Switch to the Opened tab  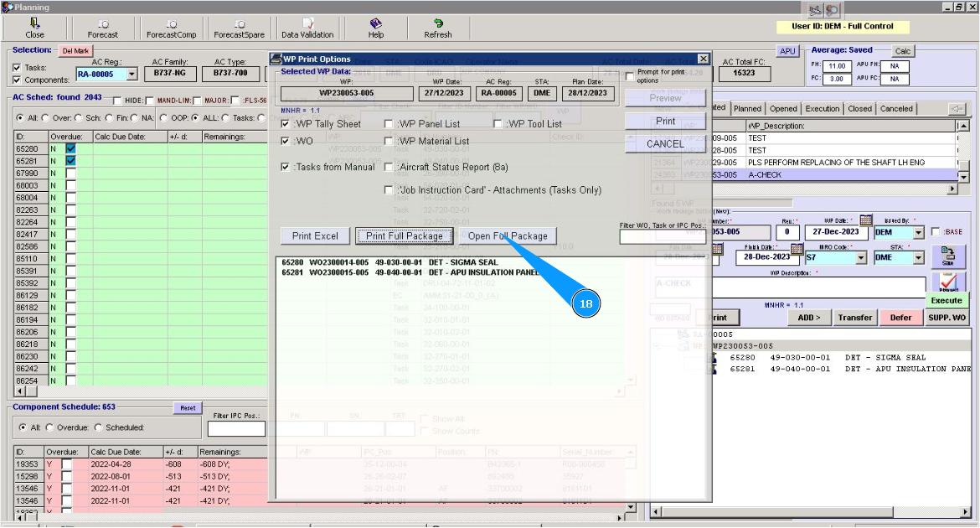(783, 108)
